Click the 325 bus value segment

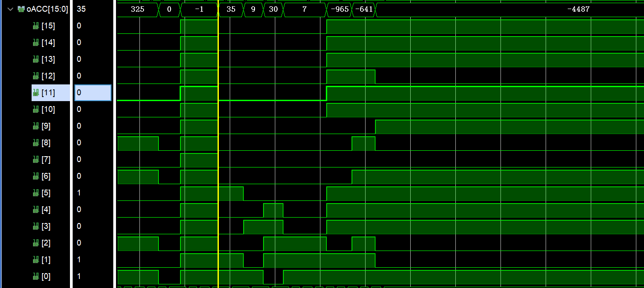coord(137,9)
